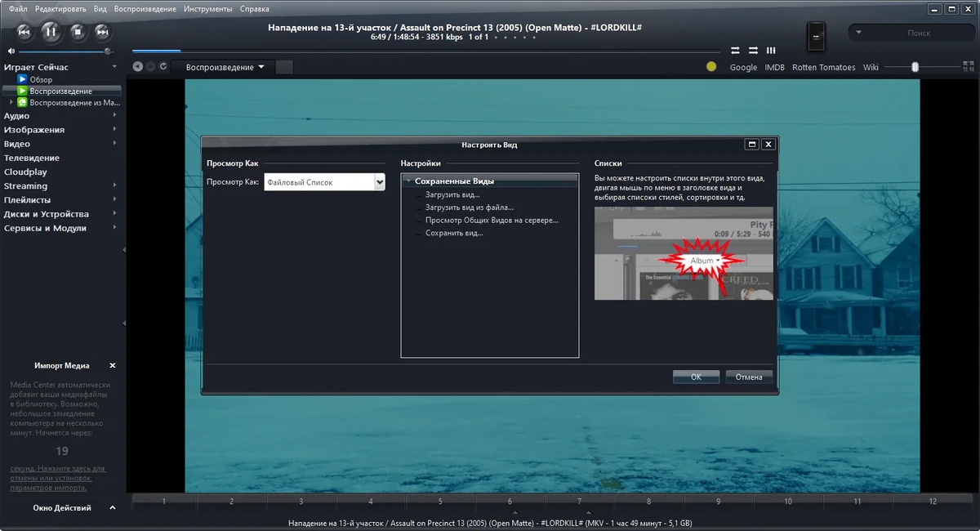Open the 'Просмотр Как' combo box

pos(324,182)
